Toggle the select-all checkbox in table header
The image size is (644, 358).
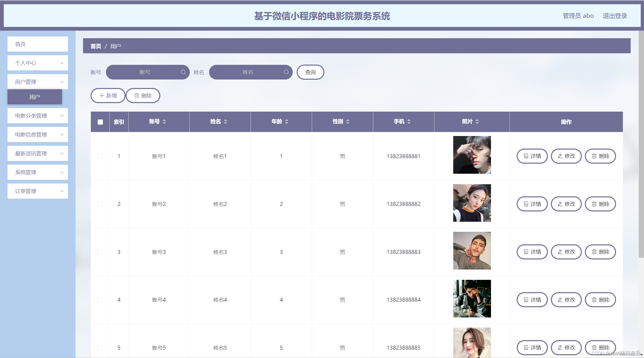click(x=100, y=122)
